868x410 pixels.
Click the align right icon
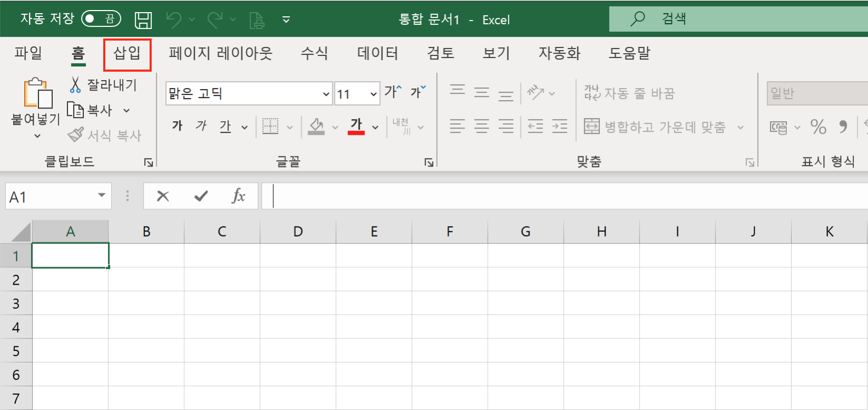(506, 126)
